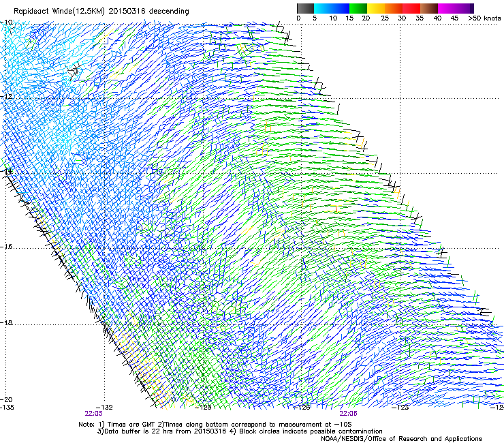This screenshot has height=443, width=504.
Task: Click the latitude label '-18'
Action: [6, 322]
